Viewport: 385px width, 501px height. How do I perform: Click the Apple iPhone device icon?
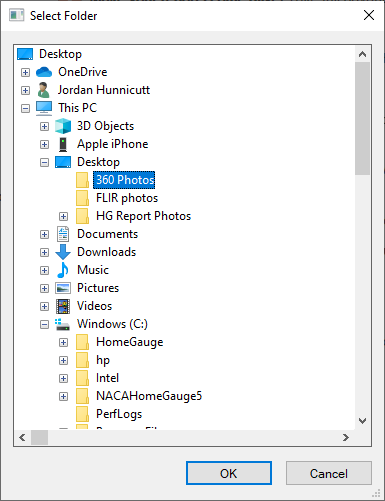point(63,144)
